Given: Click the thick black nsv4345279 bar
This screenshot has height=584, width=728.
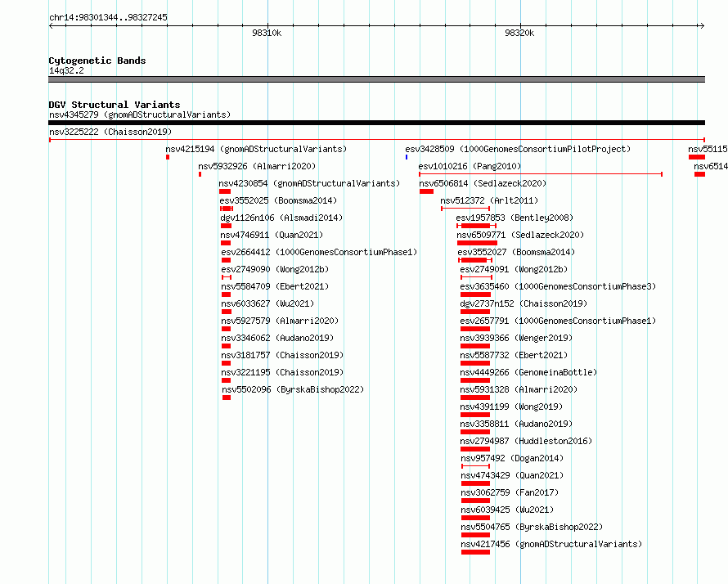Looking at the screenshot, I should pos(376,123).
